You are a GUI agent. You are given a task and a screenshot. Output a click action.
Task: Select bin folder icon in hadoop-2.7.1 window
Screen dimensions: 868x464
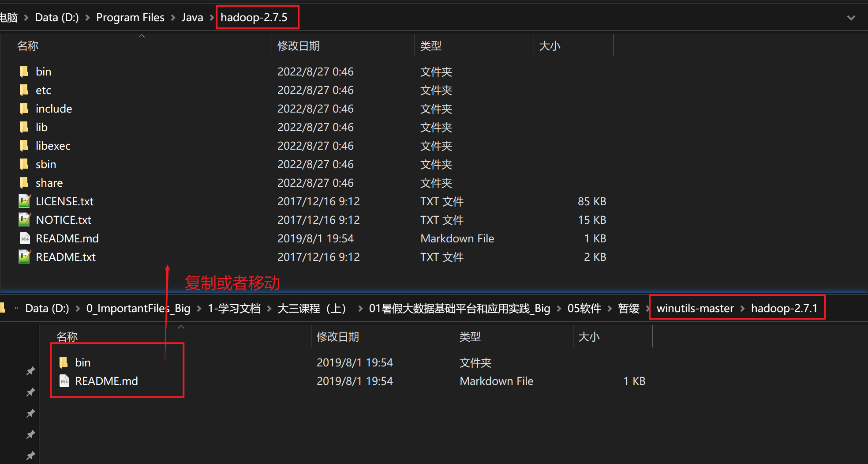64,362
